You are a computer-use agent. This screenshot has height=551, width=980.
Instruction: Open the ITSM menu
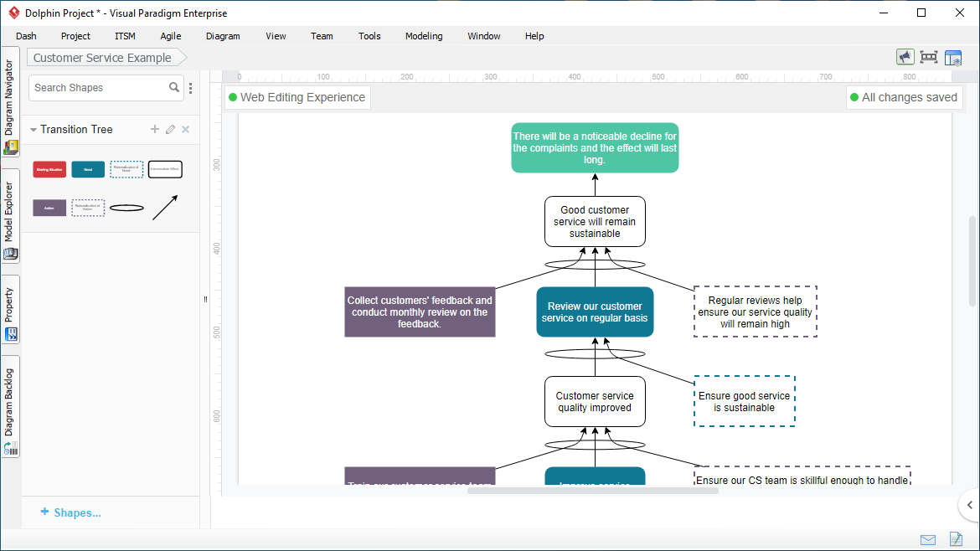pyautogui.click(x=125, y=36)
